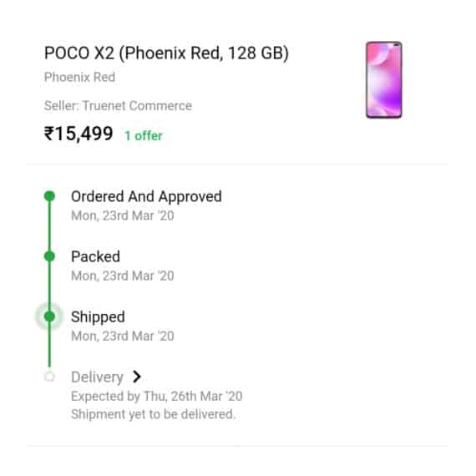Viewport: 476px width, 476px height.
Task: Tap the 'Shipped' step label
Action: (x=98, y=317)
